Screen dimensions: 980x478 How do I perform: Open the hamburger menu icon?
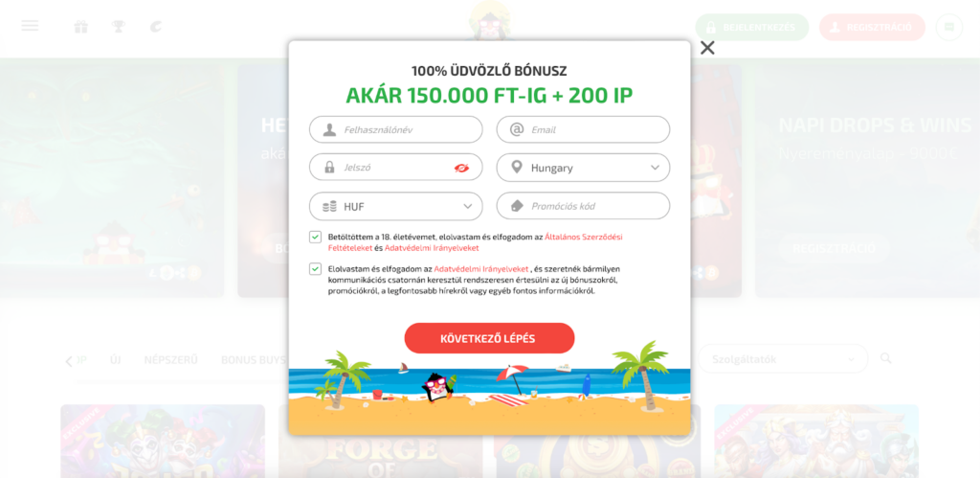(30, 26)
